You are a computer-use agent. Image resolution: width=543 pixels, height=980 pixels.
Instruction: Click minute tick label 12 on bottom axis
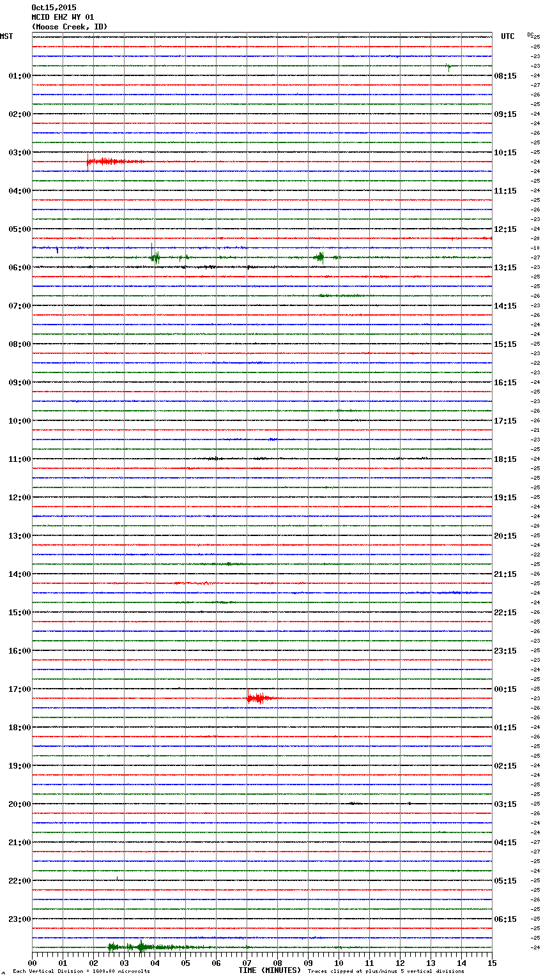pyautogui.click(x=400, y=963)
